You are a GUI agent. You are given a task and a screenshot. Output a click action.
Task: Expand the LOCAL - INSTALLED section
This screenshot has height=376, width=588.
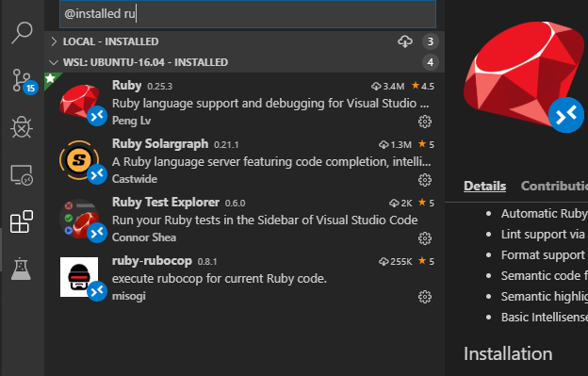pyautogui.click(x=244, y=41)
